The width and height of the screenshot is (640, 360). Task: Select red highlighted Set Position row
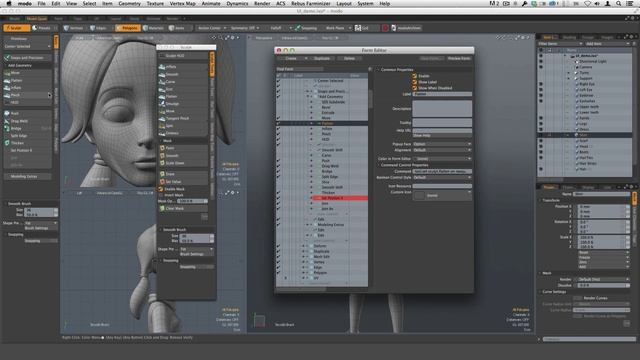point(340,198)
